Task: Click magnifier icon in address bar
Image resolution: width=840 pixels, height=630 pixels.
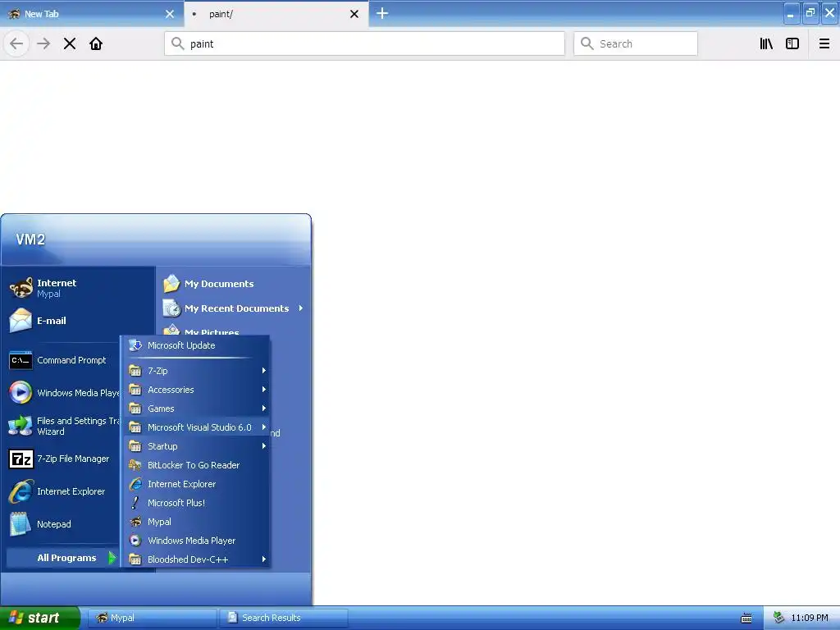Action: [x=177, y=43]
